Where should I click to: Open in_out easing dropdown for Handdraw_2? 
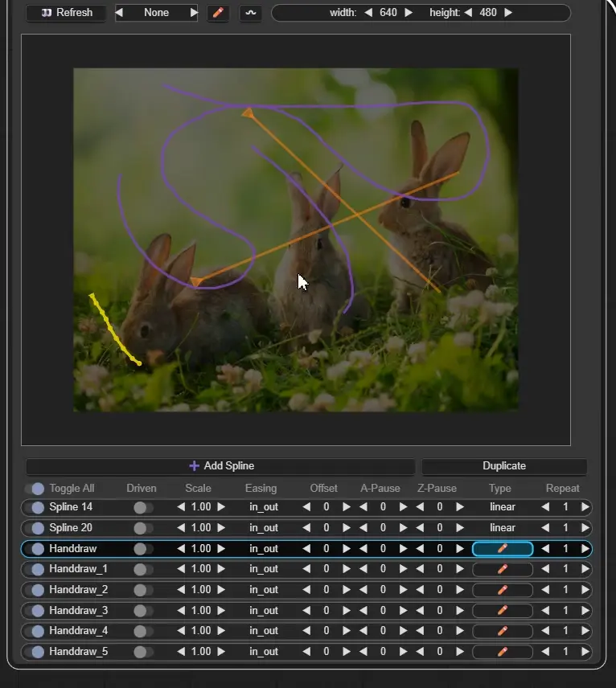click(264, 590)
